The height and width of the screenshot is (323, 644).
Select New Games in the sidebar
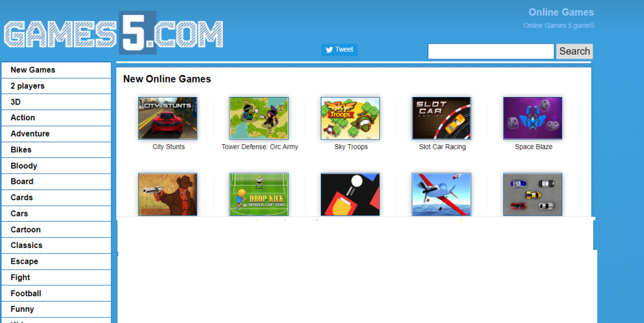(56, 70)
